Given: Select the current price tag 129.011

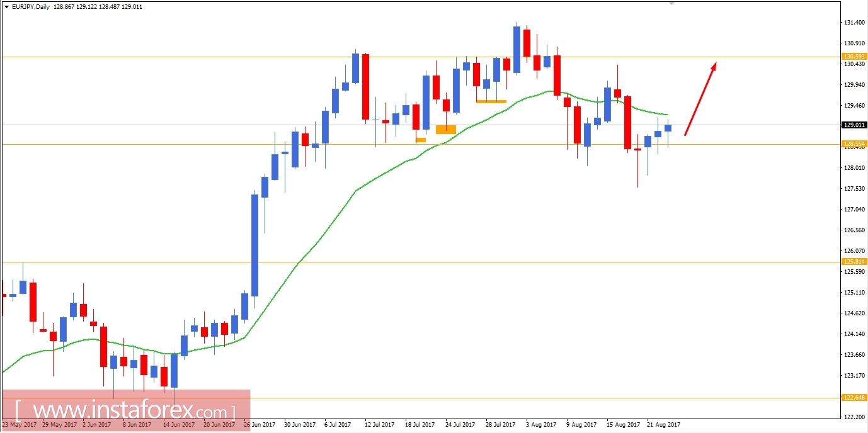Looking at the screenshot, I should coord(855,125).
